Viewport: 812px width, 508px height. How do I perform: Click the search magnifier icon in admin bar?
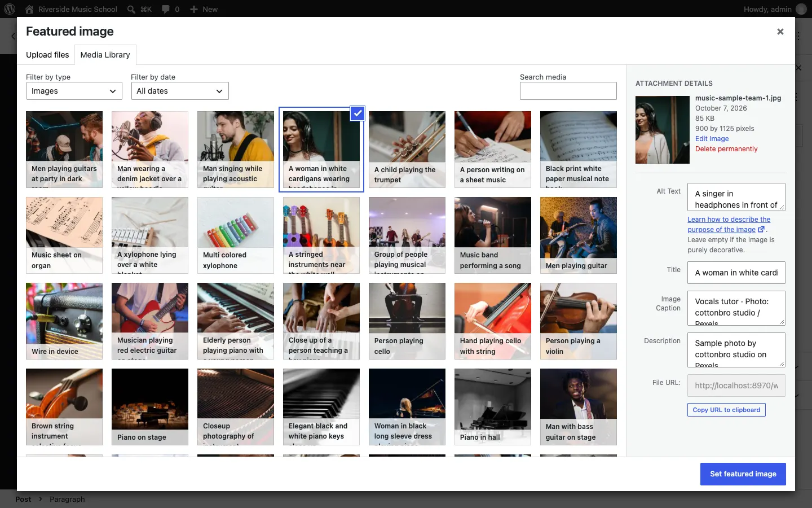coord(131,9)
